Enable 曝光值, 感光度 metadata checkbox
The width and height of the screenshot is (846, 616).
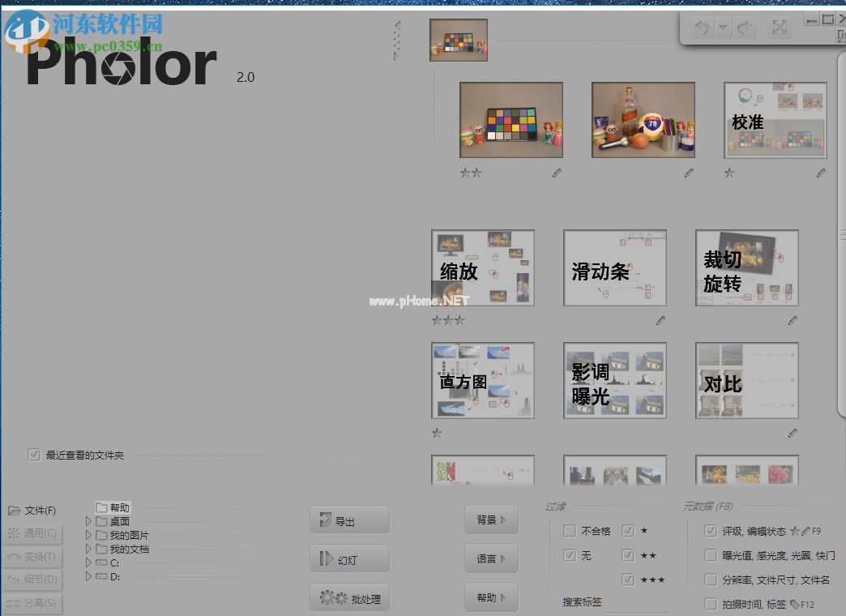tap(711, 556)
